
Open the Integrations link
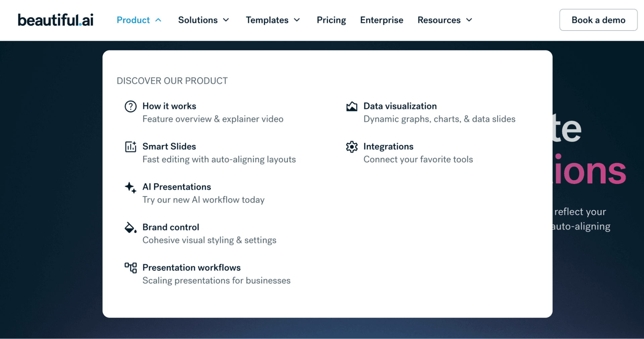coord(388,147)
